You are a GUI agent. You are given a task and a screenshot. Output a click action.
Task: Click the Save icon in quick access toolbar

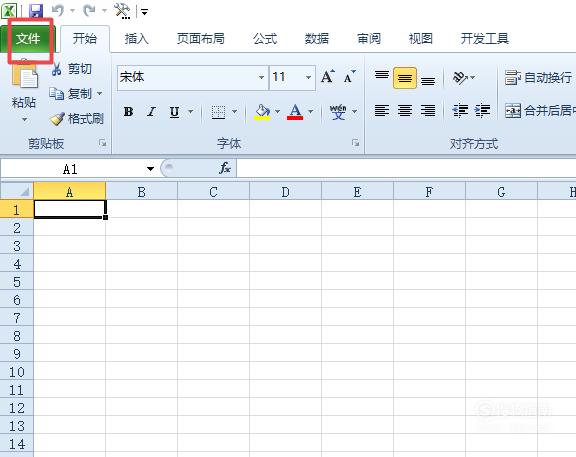[36, 11]
